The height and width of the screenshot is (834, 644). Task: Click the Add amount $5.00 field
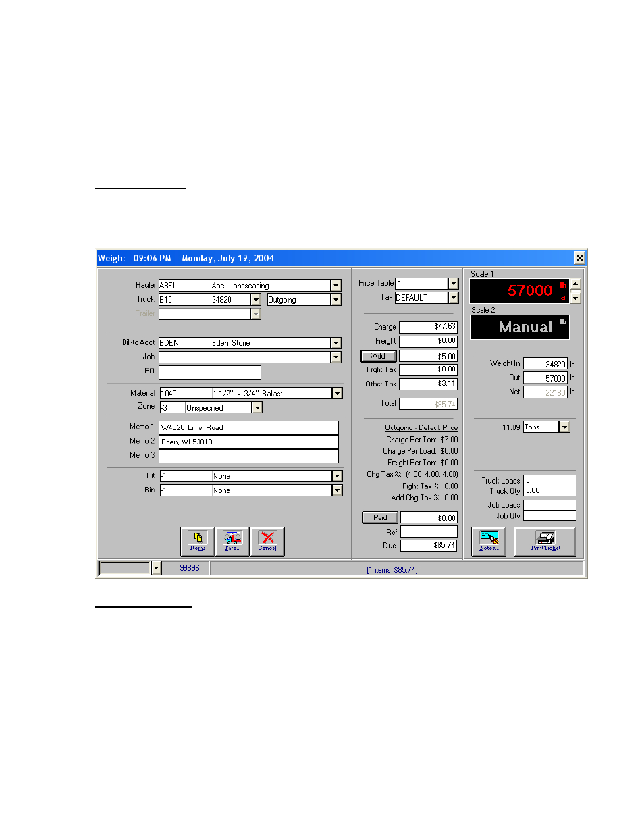pos(428,356)
